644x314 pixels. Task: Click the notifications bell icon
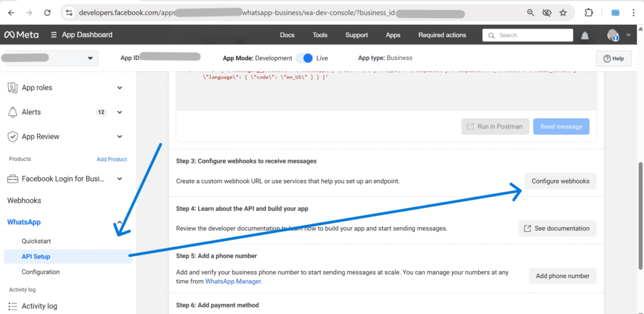585,36
